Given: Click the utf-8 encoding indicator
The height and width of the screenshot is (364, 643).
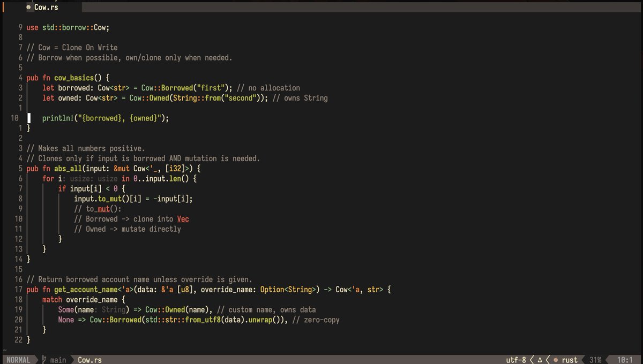Looking at the screenshot, I should (516, 360).
